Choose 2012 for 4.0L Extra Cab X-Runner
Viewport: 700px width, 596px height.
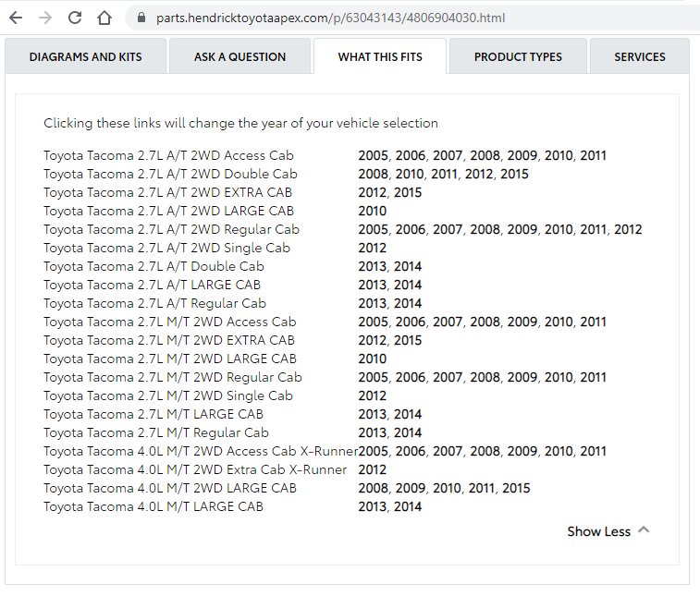click(373, 470)
